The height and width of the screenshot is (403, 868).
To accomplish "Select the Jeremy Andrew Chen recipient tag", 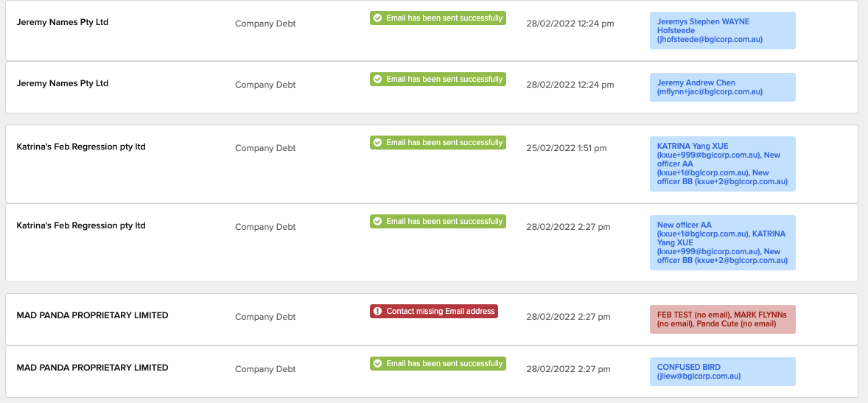I will point(721,88).
